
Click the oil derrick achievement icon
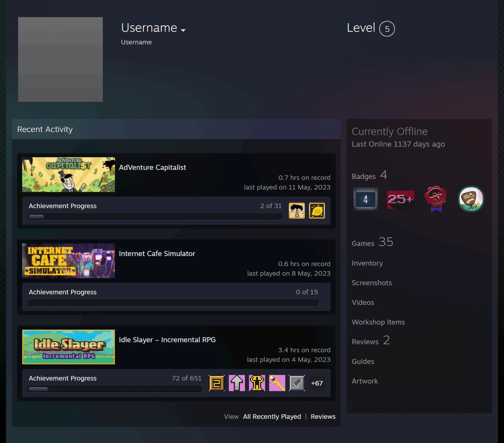coord(297,210)
